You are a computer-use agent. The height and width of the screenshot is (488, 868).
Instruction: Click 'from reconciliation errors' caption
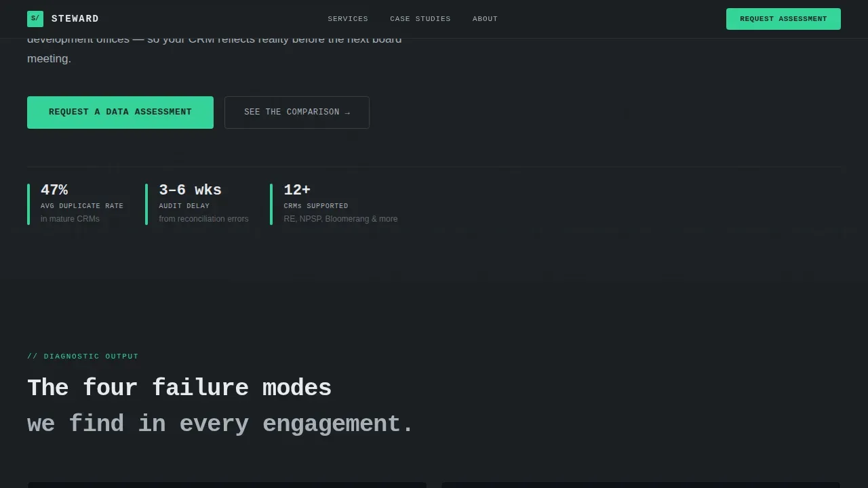tap(203, 219)
